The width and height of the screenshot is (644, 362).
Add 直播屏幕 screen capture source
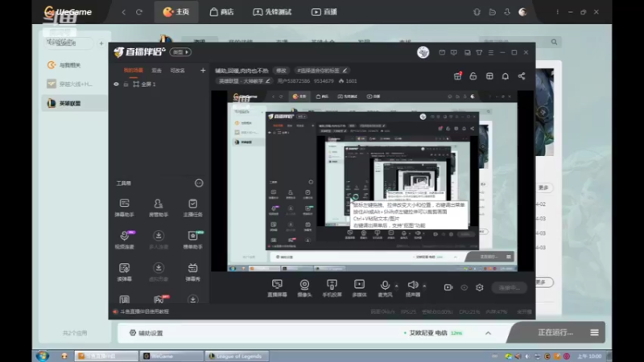point(277,288)
